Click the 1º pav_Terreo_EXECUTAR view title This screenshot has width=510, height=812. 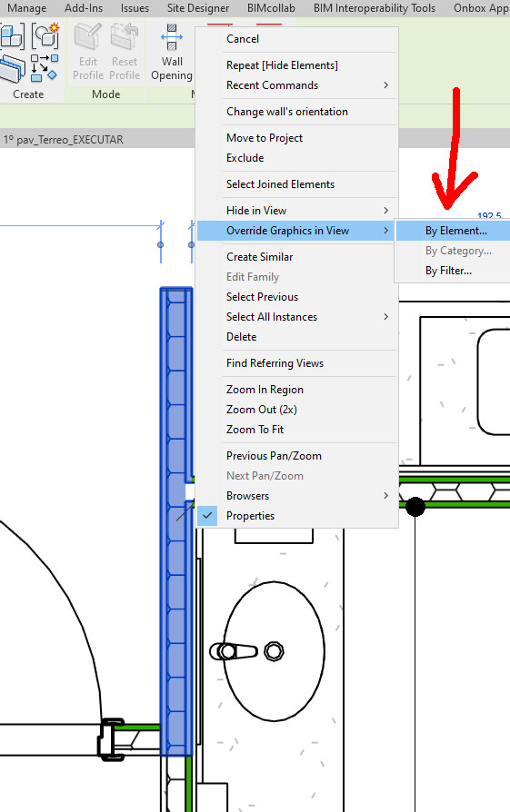tap(64, 140)
